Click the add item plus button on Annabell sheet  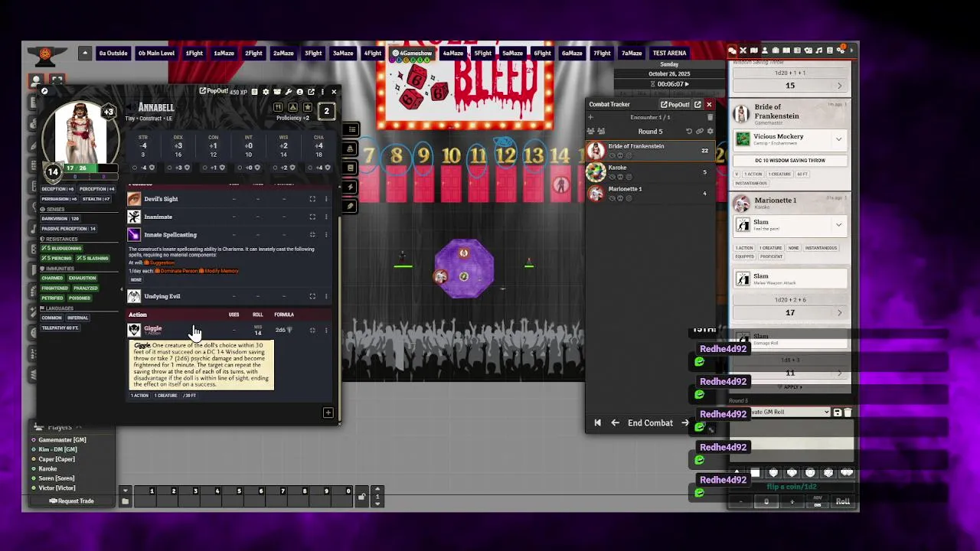tap(328, 413)
